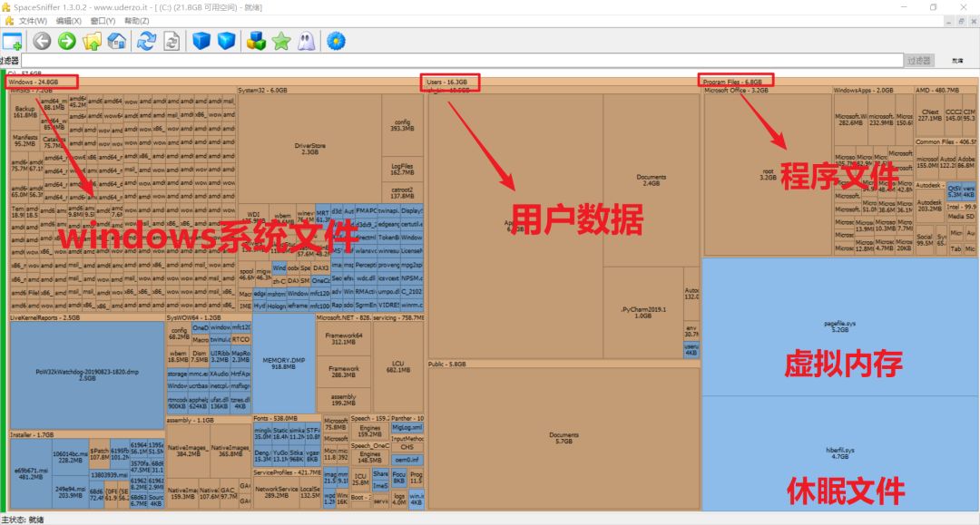Select the assembly 199.2MB block
The image size is (980, 525).
tap(343, 400)
